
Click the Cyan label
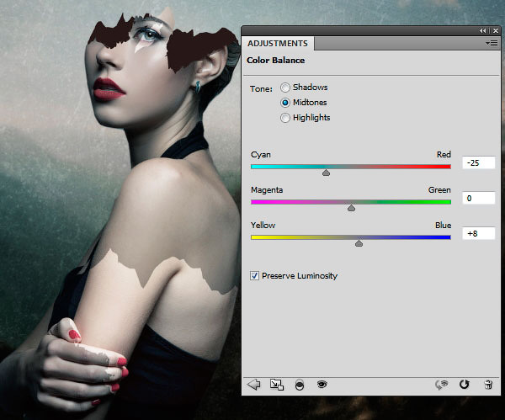tap(261, 155)
